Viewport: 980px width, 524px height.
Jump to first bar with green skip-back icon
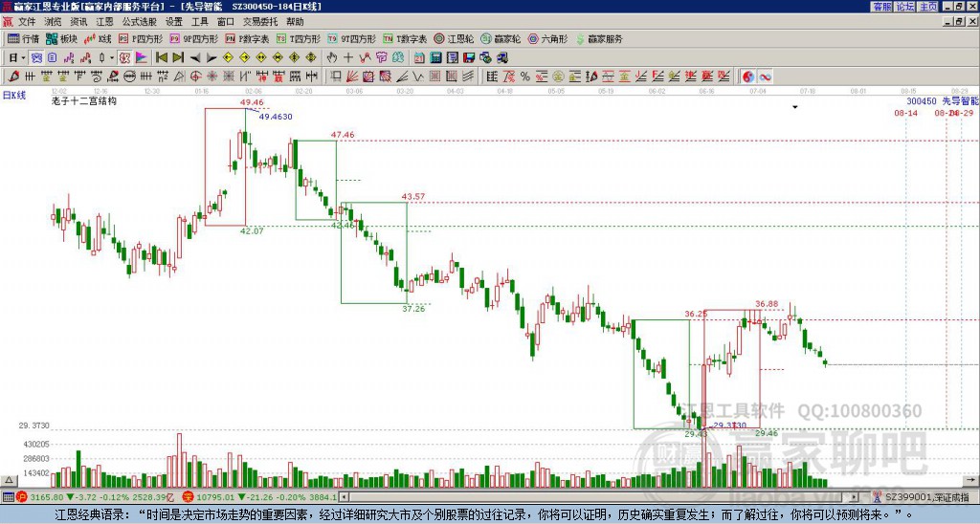coord(161,57)
